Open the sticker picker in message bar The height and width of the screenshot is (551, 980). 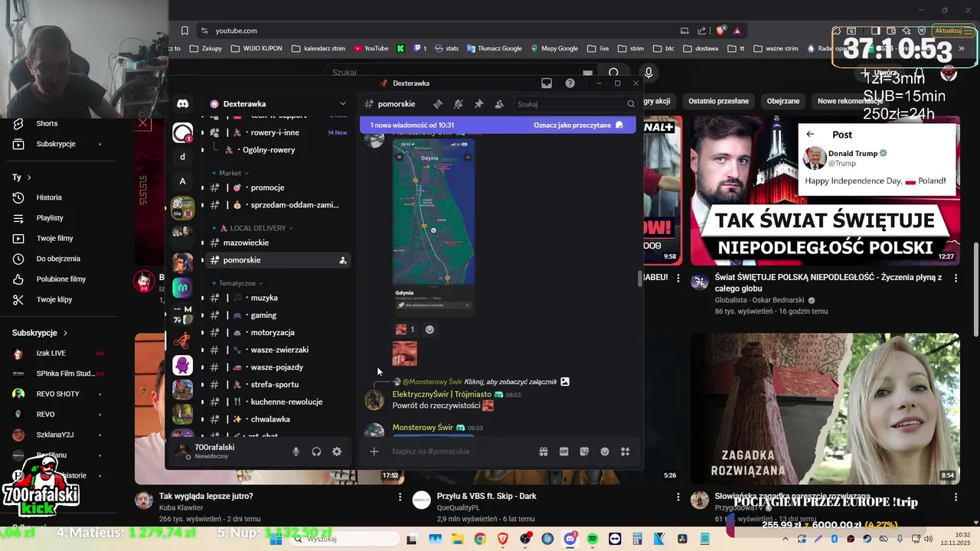pos(584,452)
